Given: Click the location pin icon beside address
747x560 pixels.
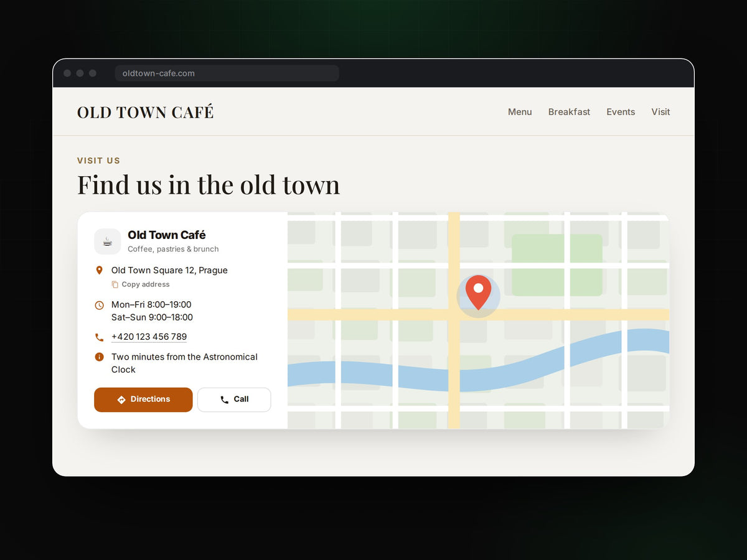Looking at the screenshot, I should pos(99,271).
